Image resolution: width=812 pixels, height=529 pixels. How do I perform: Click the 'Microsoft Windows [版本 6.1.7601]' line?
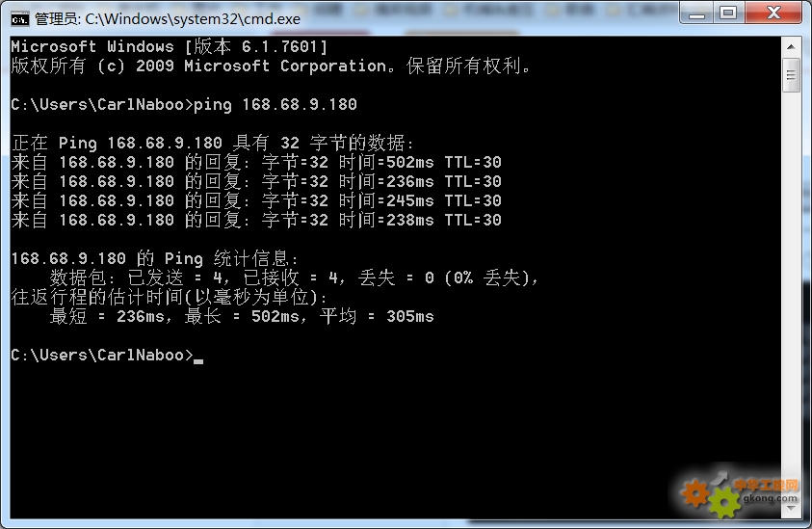pos(170,46)
